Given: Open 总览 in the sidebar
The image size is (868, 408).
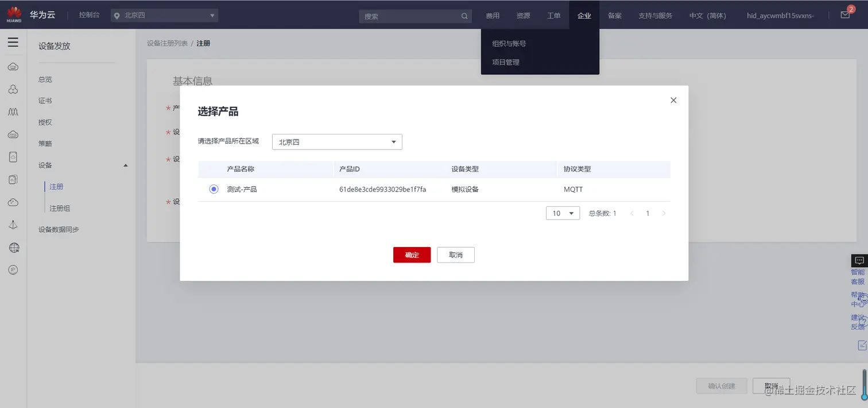Looking at the screenshot, I should click(x=45, y=79).
